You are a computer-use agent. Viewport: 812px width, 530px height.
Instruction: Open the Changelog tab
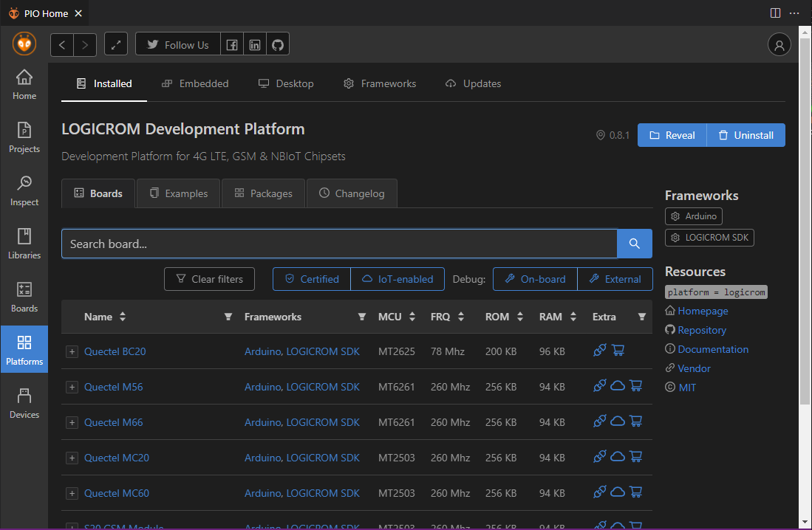point(352,193)
